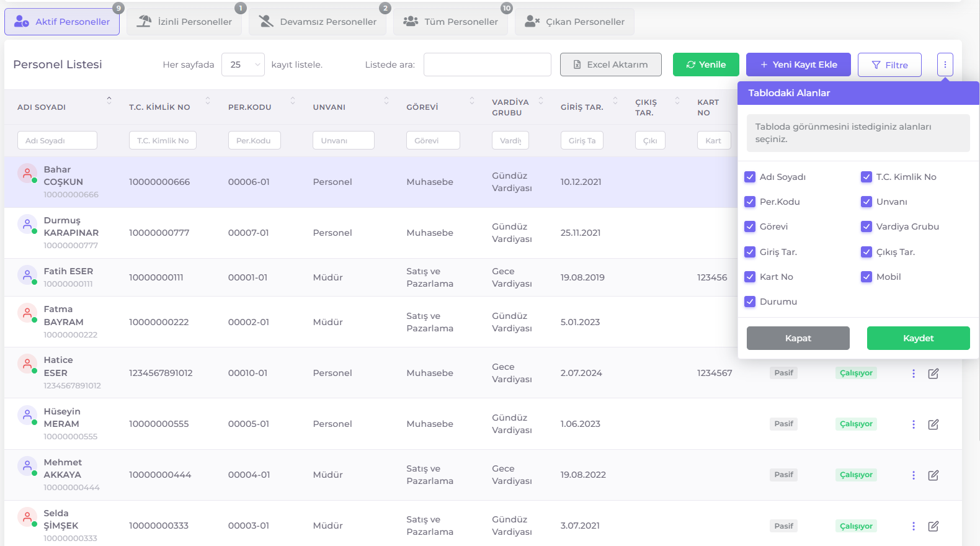980x546 pixels.
Task: Click the T.C. Kimlik No filter input
Action: tap(163, 140)
